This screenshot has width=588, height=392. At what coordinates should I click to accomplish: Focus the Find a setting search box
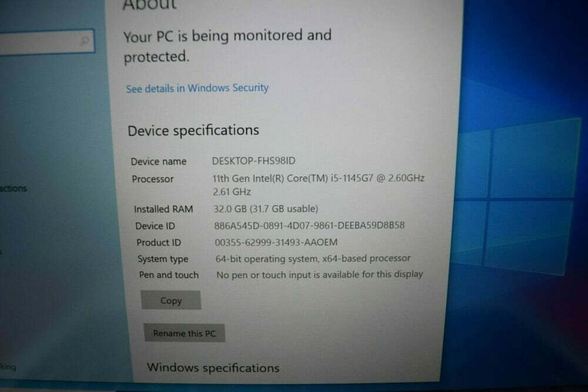point(46,42)
